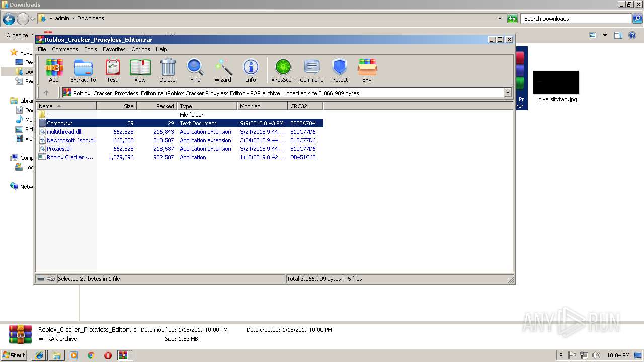Launch the Wizard wand icon
644x362 pixels.
223,71
